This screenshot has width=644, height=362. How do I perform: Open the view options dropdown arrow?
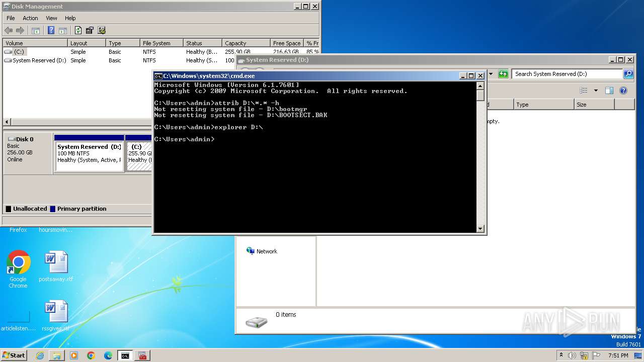tap(596, 90)
